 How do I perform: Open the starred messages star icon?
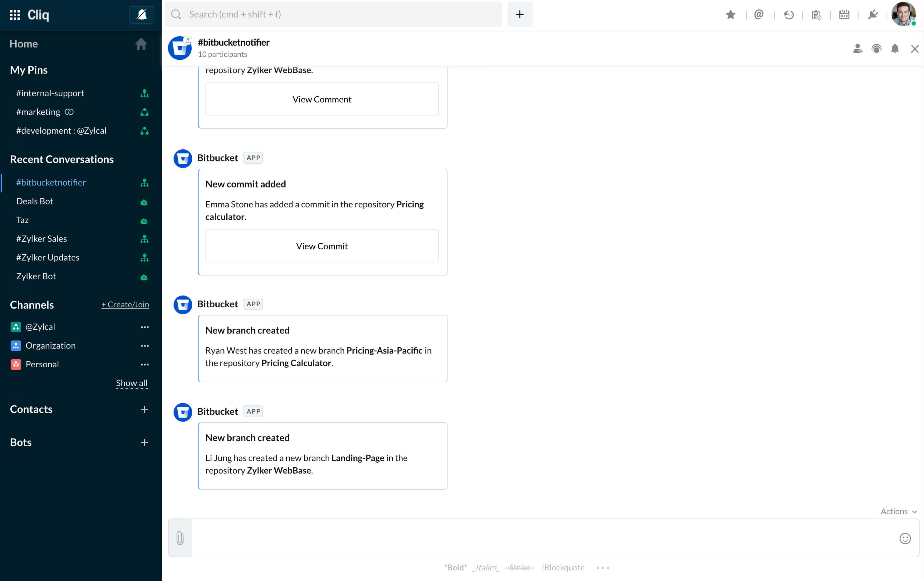pyautogui.click(x=730, y=15)
